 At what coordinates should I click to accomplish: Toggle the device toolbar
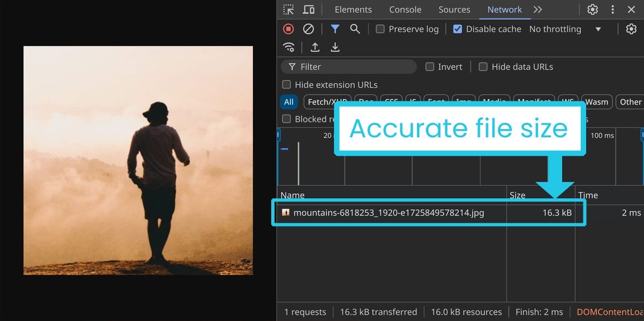point(309,9)
